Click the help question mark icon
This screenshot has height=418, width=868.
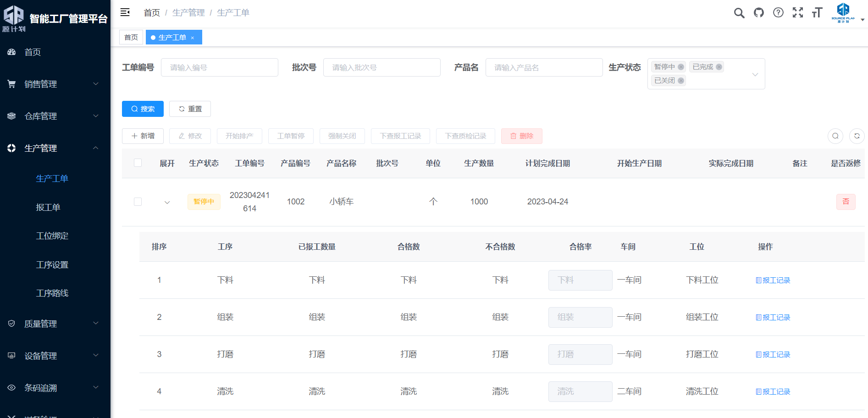coord(778,13)
